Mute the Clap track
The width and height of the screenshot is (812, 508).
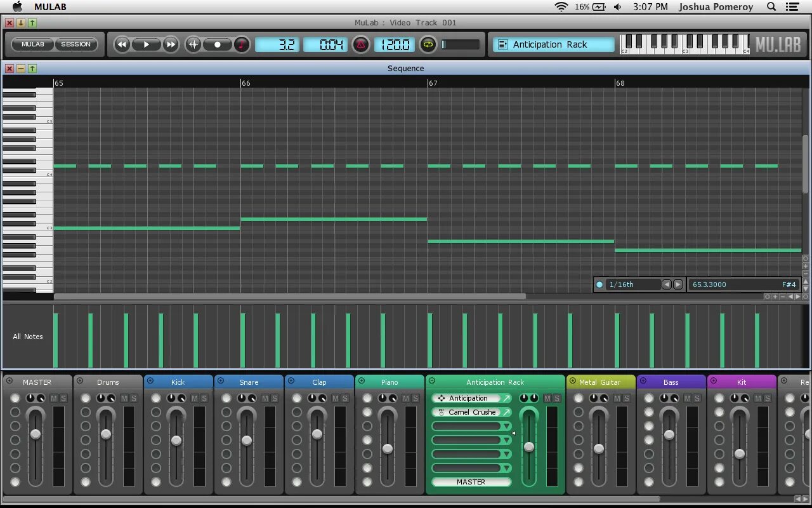click(x=336, y=398)
